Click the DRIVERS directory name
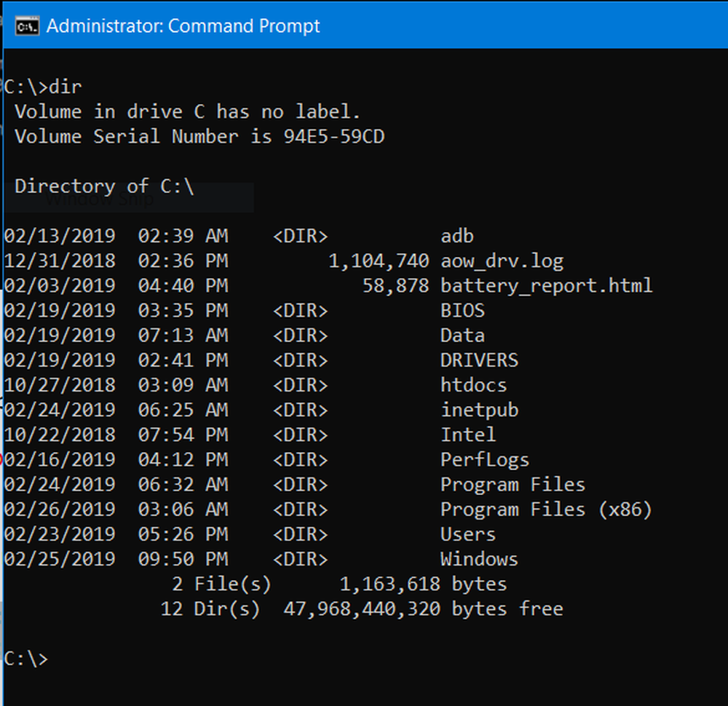 click(479, 360)
